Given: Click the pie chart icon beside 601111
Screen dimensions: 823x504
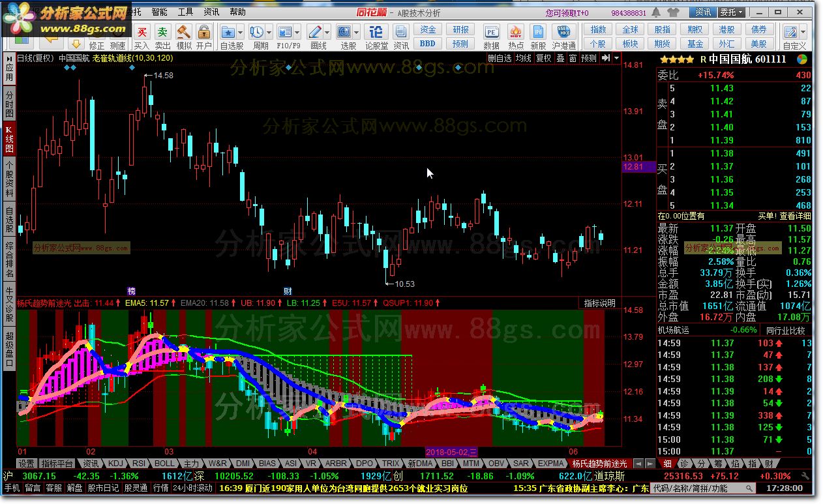Looking at the screenshot, I should click(801, 59).
